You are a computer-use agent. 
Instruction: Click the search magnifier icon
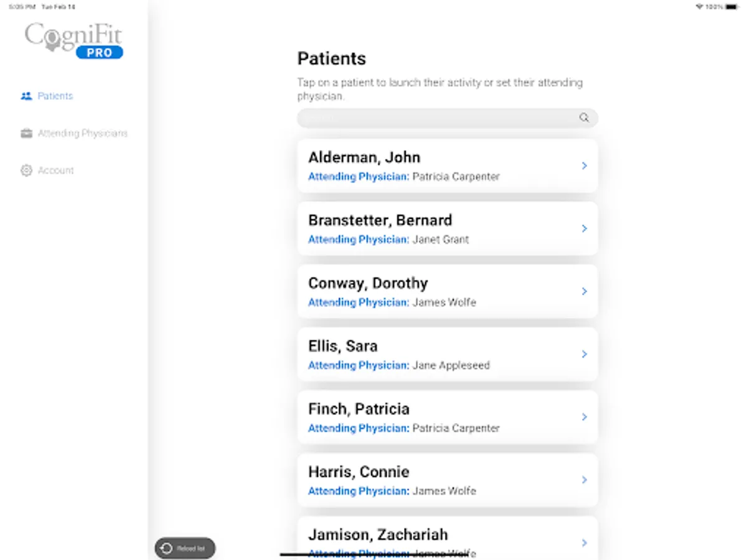coord(584,118)
